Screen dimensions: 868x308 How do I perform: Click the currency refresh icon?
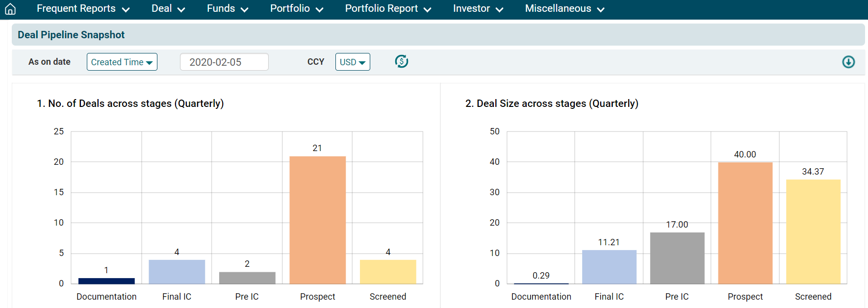401,62
